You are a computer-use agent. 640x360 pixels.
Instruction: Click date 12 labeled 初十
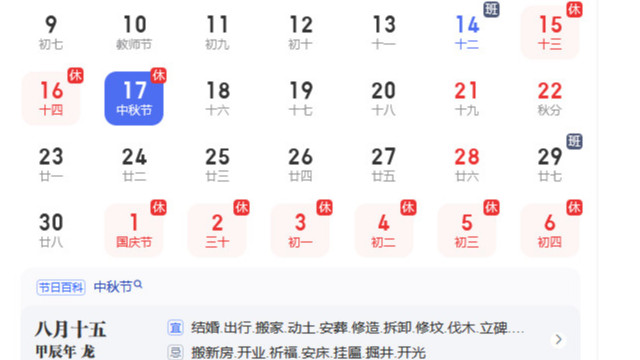(300, 32)
